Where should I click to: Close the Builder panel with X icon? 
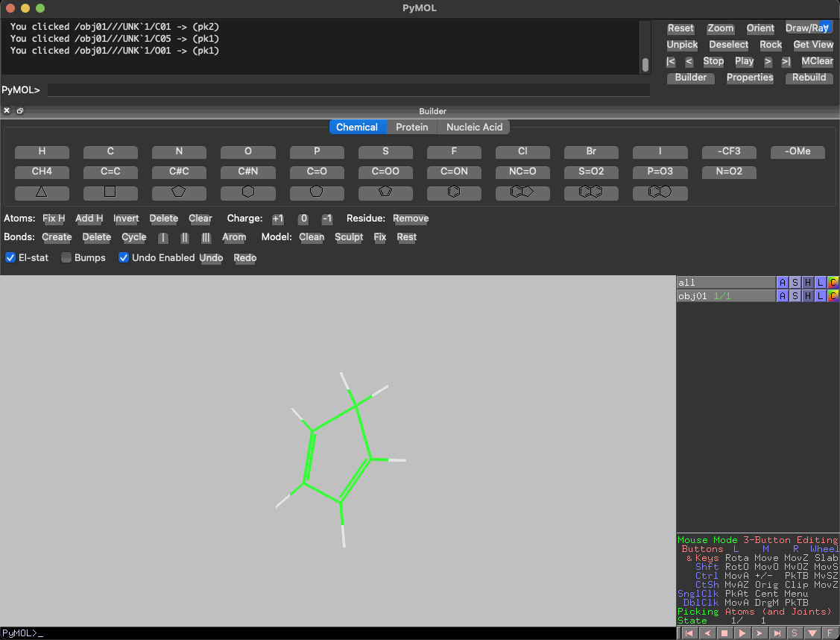tap(7, 111)
